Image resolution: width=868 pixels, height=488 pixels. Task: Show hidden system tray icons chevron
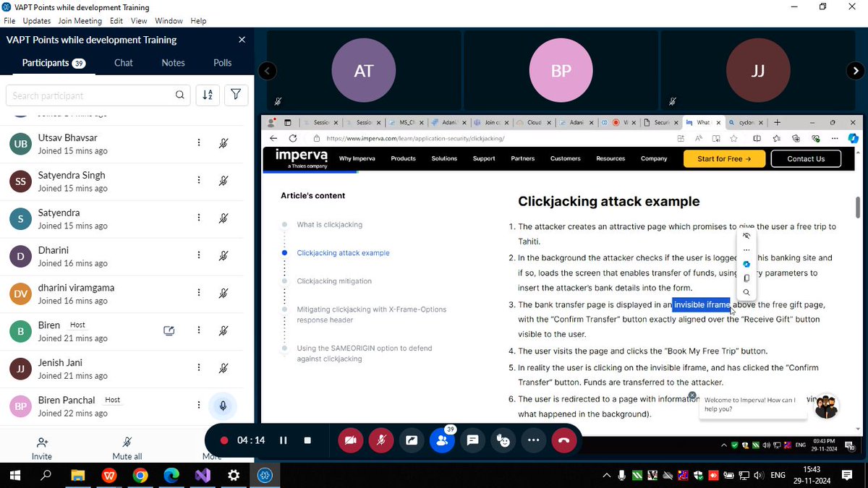(607, 475)
